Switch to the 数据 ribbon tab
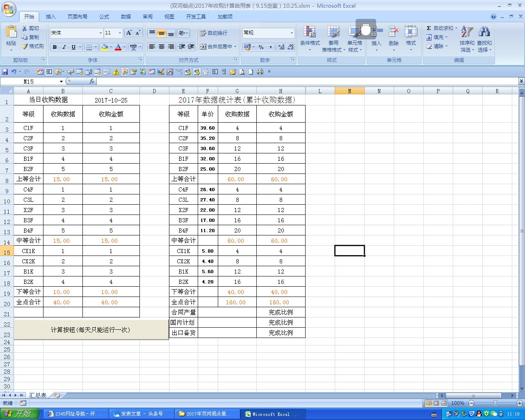The height and width of the screenshot is (420, 525). coord(126,16)
